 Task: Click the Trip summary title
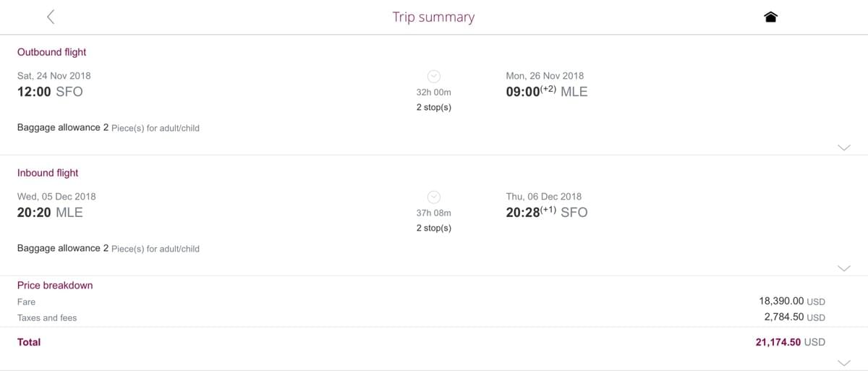[x=433, y=17]
